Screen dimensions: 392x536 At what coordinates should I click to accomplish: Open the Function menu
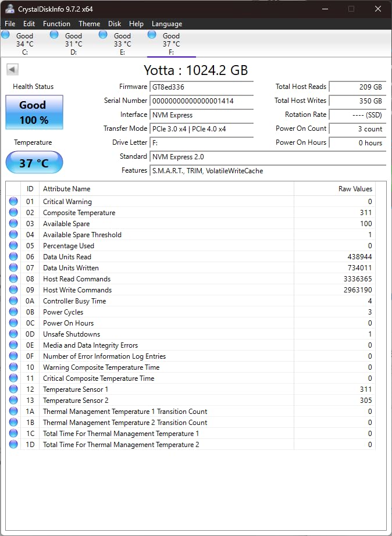[x=56, y=24]
